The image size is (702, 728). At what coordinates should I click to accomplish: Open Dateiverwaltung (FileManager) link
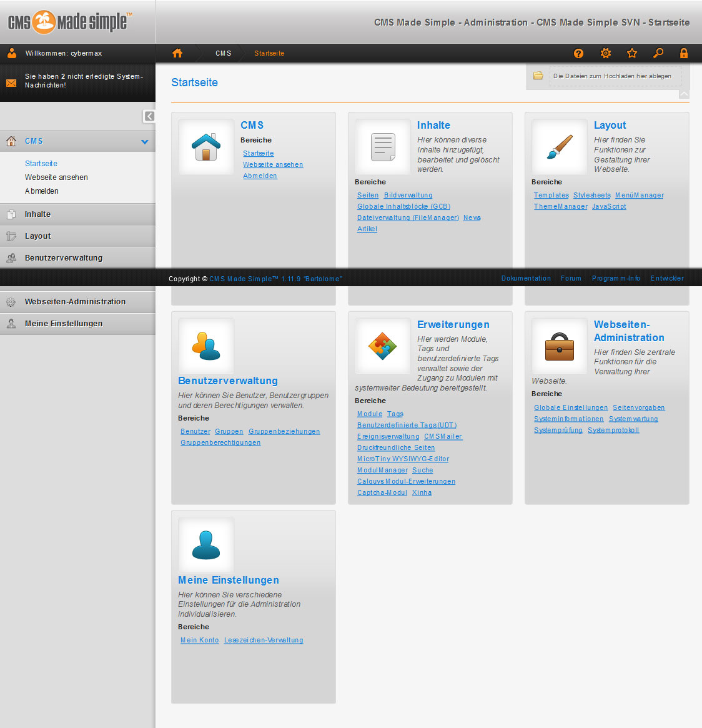[x=408, y=217]
